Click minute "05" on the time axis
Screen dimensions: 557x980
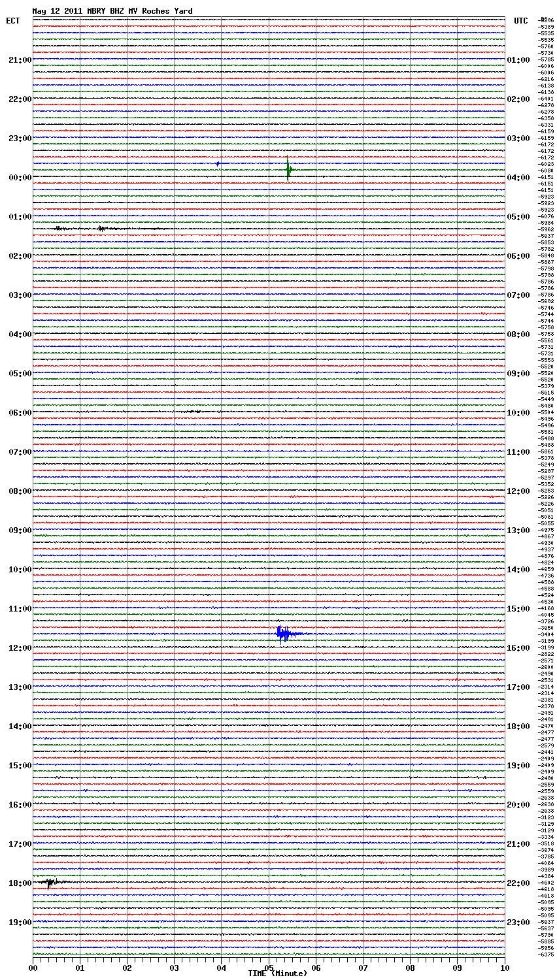coord(269,967)
